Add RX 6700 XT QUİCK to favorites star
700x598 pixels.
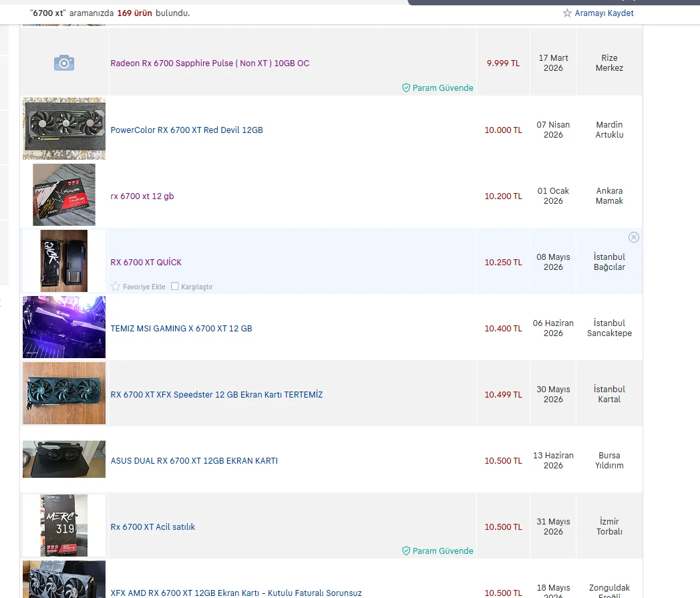pyautogui.click(x=116, y=286)
